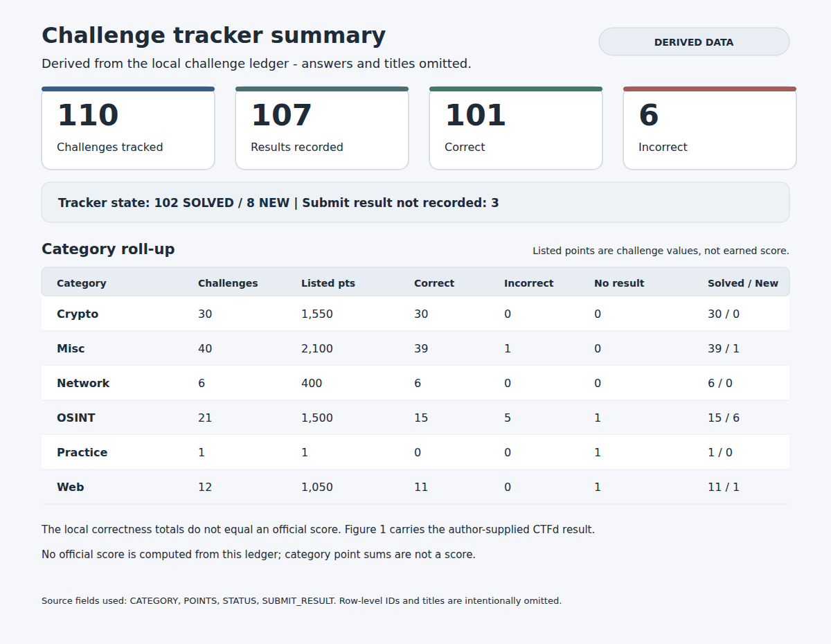Viewport: 831px width, 644px height.
Task: Click Web listed points 1,050
Action: 317,487
